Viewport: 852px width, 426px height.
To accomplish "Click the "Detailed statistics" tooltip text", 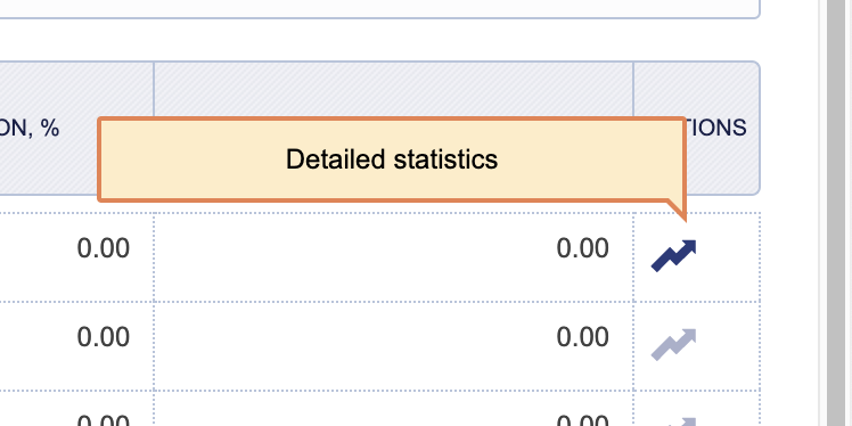I will (391, 159).
